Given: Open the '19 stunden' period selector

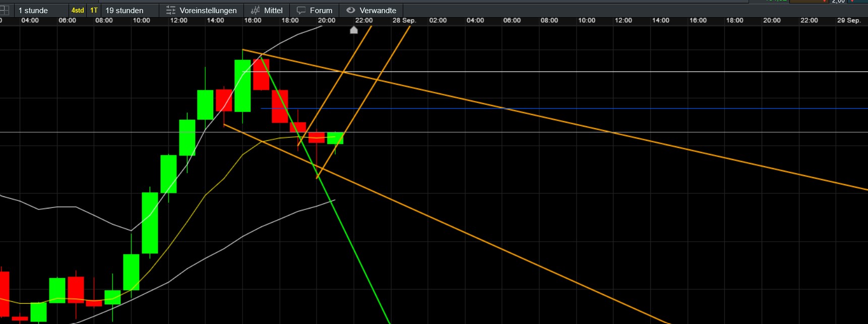Looking at the screenshot, I should coord(130,10).
